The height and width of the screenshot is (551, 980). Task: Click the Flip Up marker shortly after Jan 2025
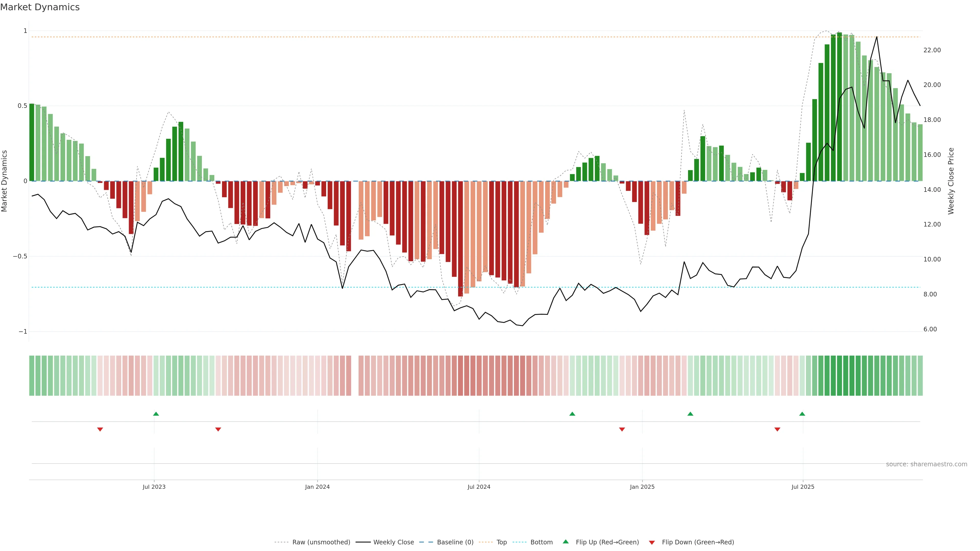(690, 414)
